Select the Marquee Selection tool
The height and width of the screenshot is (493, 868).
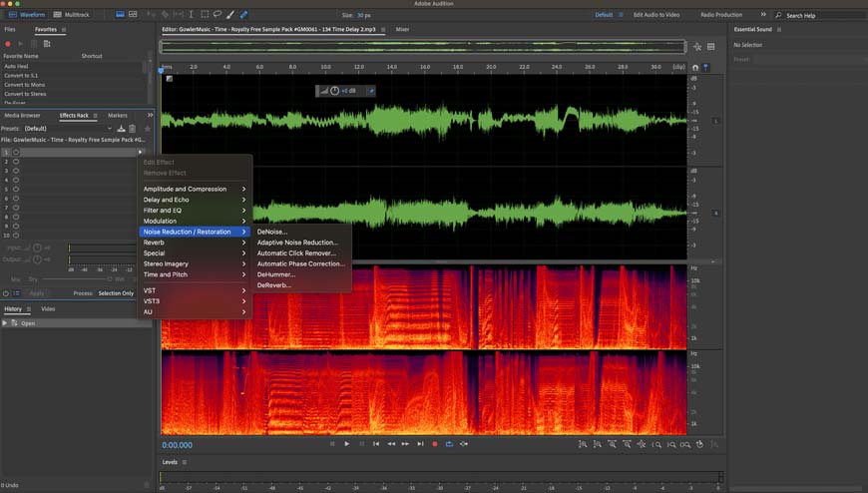coord(205,14)
